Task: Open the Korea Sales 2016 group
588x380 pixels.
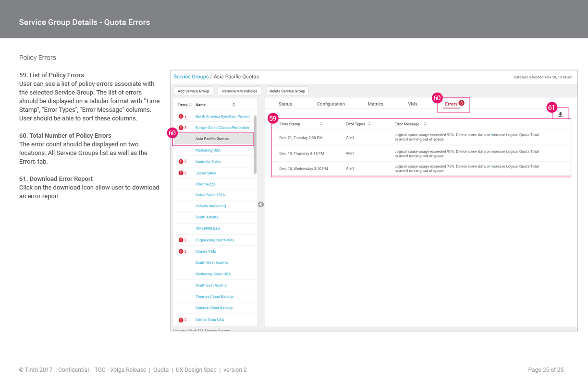Action: click(210, 195)
